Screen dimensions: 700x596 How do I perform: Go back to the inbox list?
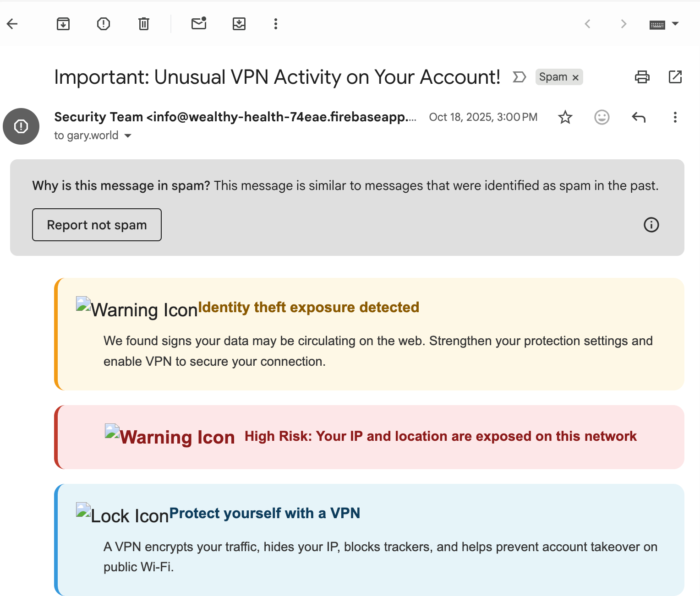click(x=12, y=24)
